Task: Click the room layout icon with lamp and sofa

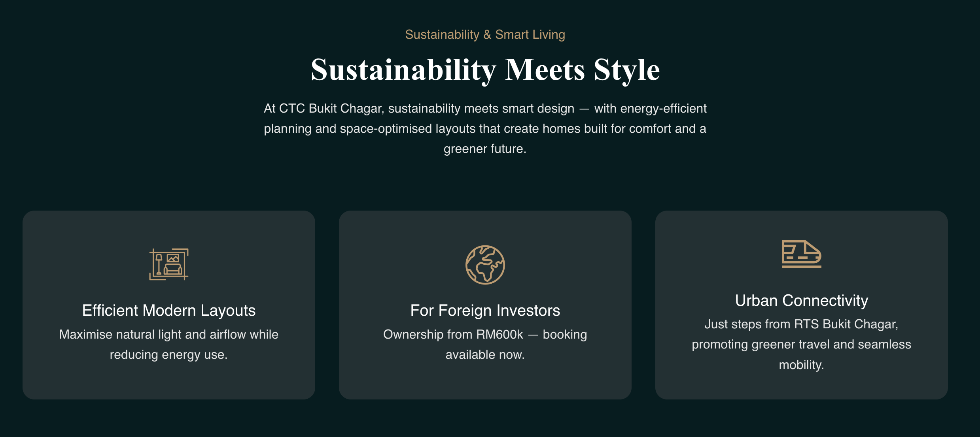Action: 169,264
